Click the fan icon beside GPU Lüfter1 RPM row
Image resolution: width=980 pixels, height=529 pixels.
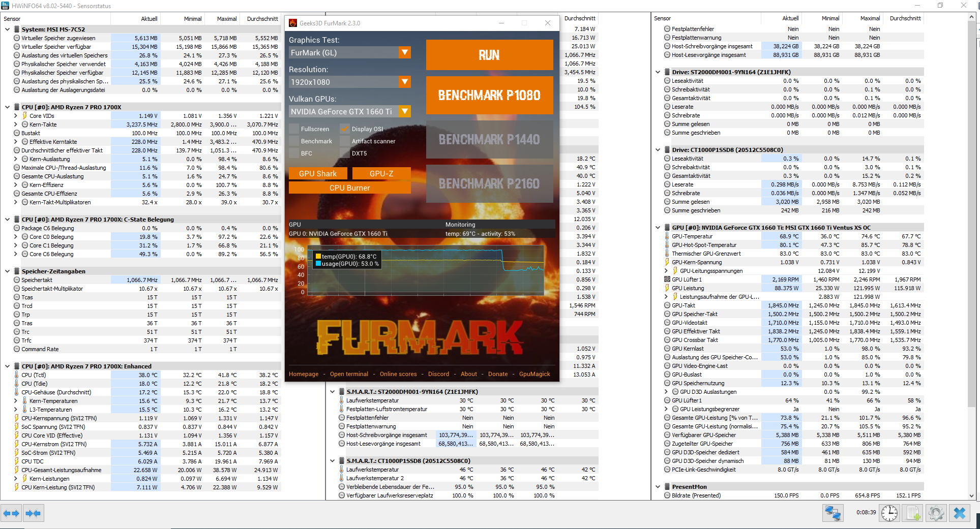[667, 279]
